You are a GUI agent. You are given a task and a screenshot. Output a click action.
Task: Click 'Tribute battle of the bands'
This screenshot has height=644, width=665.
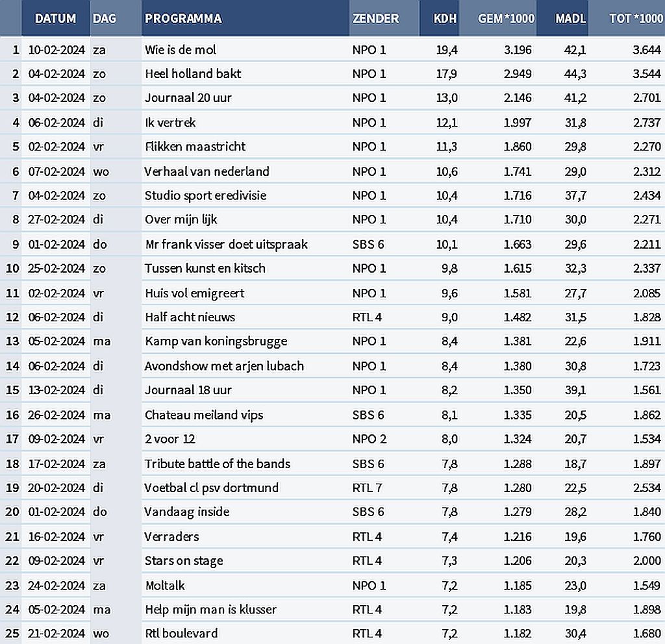pos(218,464)
